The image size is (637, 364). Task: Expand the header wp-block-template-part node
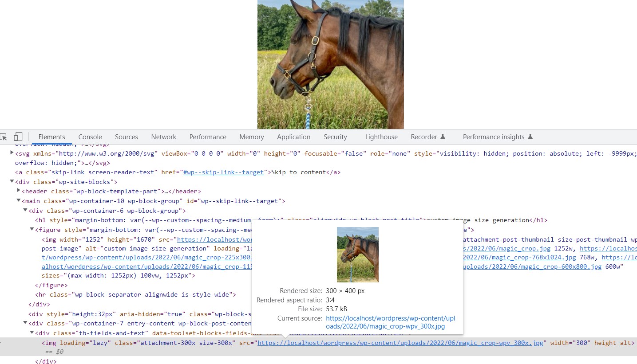[19, 191]
